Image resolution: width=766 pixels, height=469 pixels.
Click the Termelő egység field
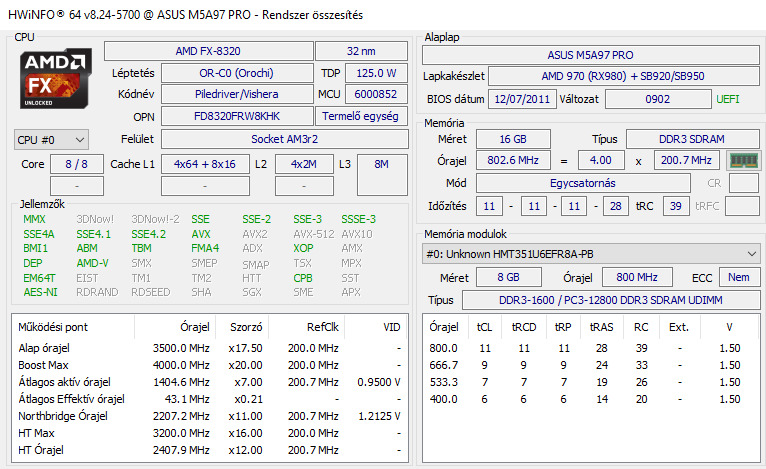[364, 116]
